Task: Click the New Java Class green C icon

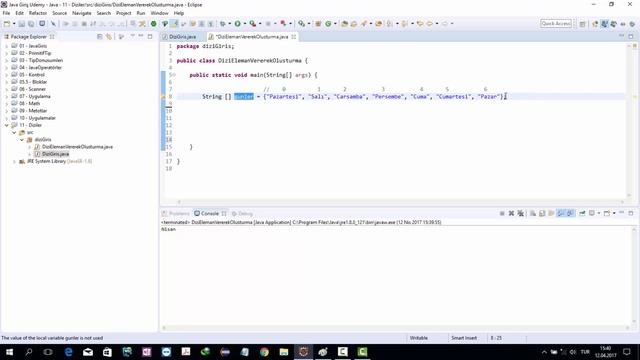Action: click(x=328, y=24)
